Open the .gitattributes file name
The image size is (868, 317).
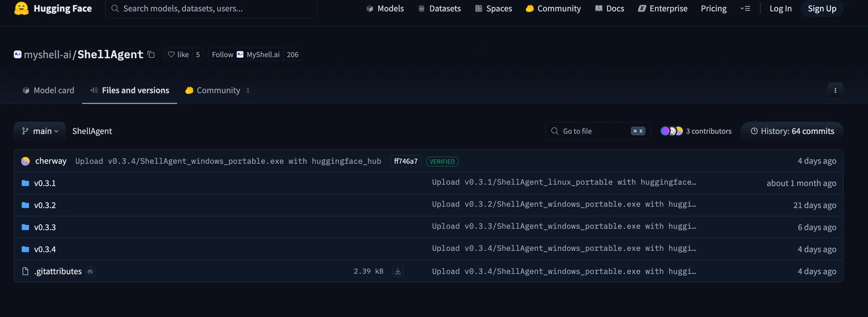[58, 271]
